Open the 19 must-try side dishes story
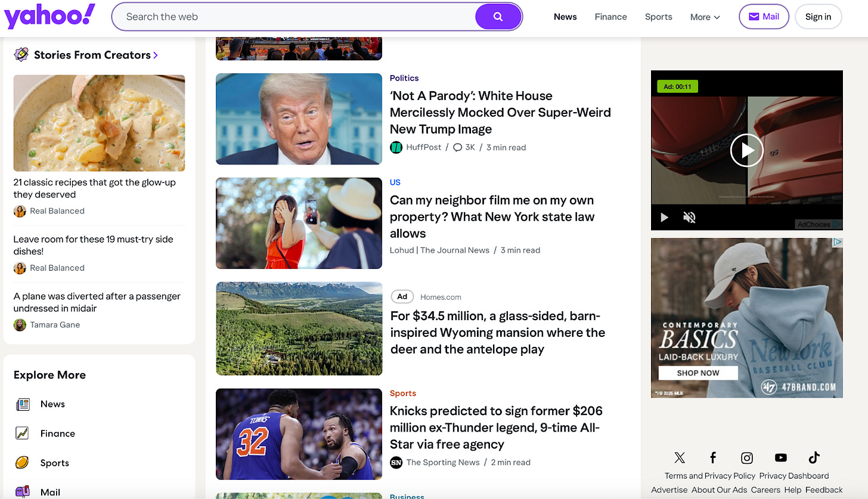 [x=94, y=245]
